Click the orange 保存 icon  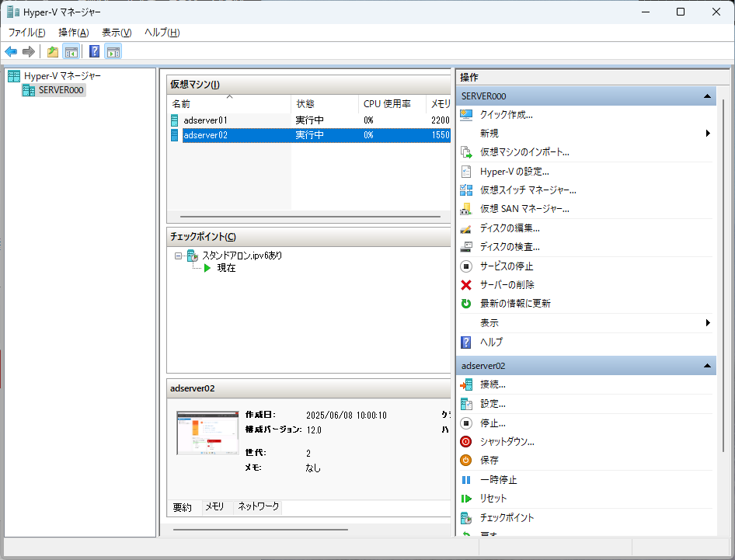(466, 461)
